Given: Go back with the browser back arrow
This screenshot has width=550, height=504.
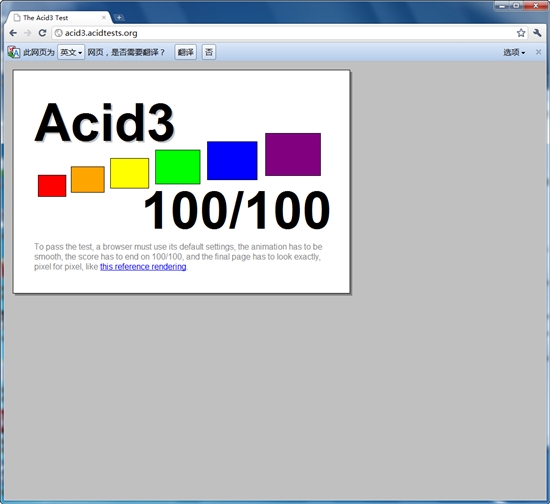Looking at the screenshot, I should tap(13, 33).
